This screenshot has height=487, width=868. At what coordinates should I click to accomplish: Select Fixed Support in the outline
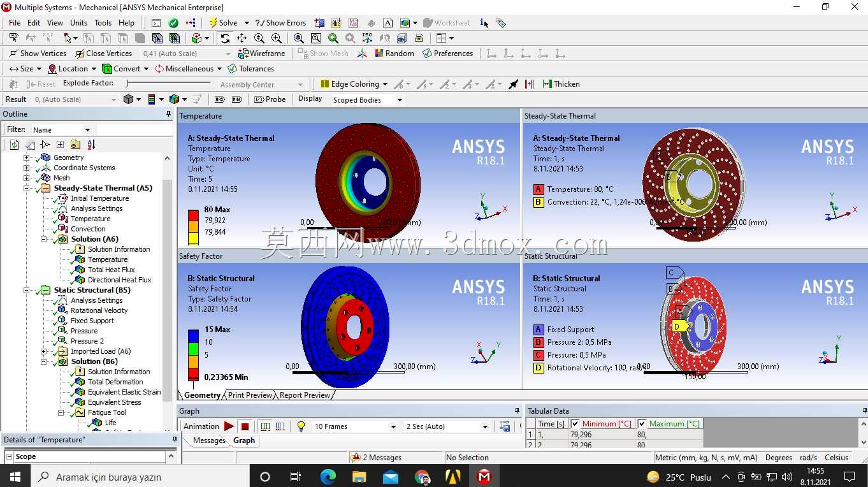92,321
